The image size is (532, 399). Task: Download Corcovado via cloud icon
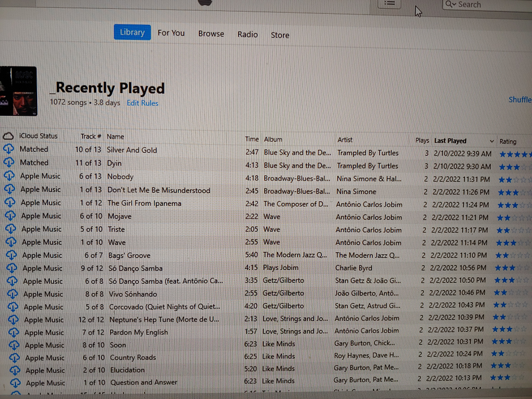pyautogui.click(x=13, y=306)
